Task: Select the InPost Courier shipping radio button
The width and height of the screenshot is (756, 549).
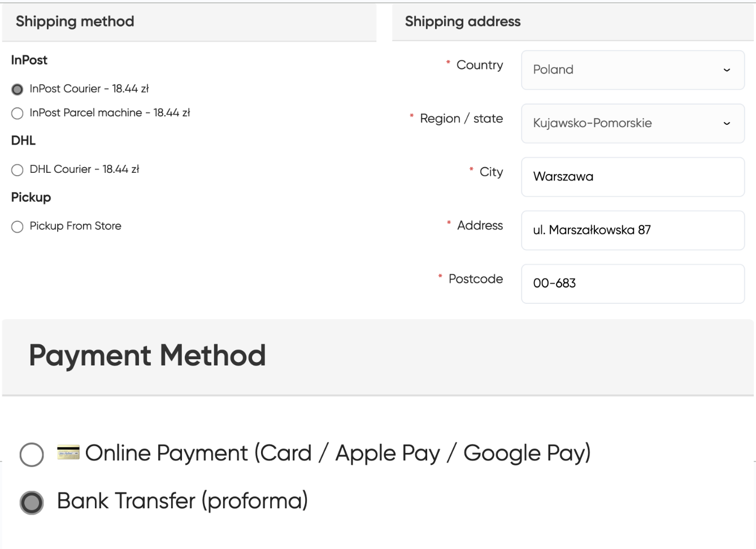Action: 18,89
